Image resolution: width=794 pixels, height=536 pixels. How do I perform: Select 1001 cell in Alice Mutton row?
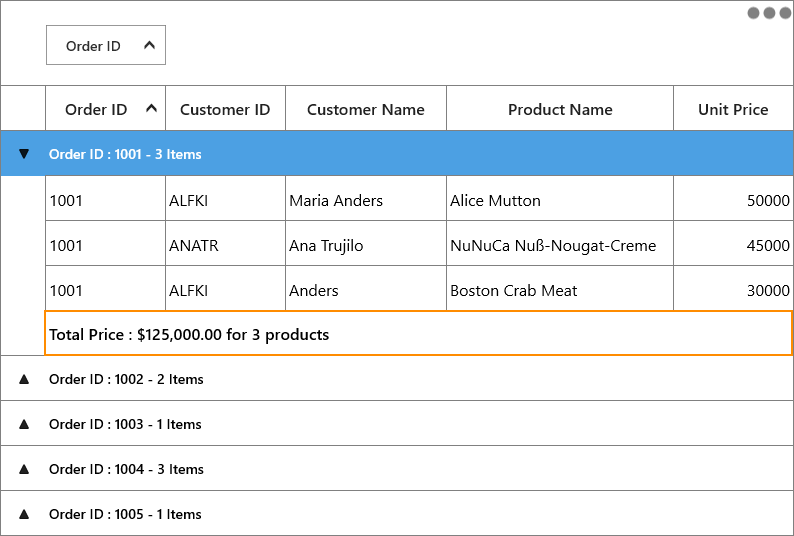click(x=105, y=198)
